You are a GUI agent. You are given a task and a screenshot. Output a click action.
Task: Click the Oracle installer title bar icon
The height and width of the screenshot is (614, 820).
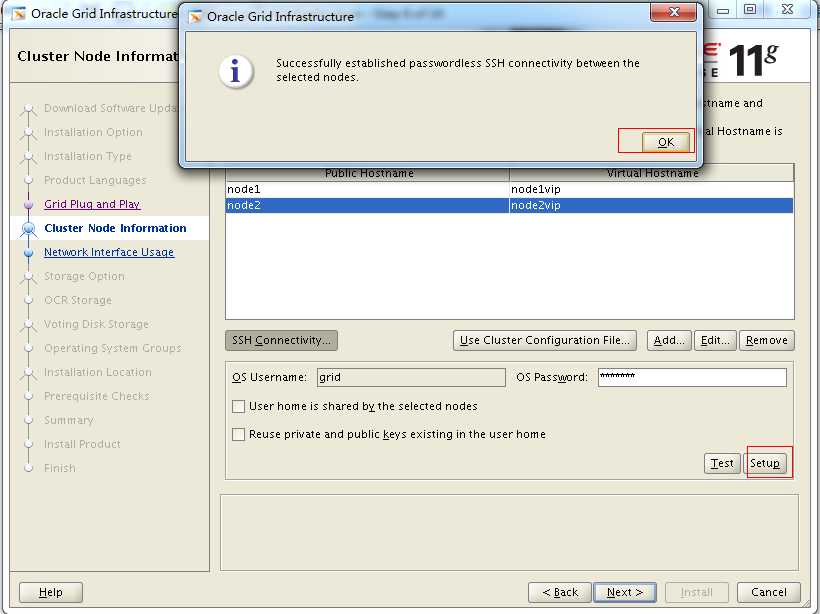19,14
